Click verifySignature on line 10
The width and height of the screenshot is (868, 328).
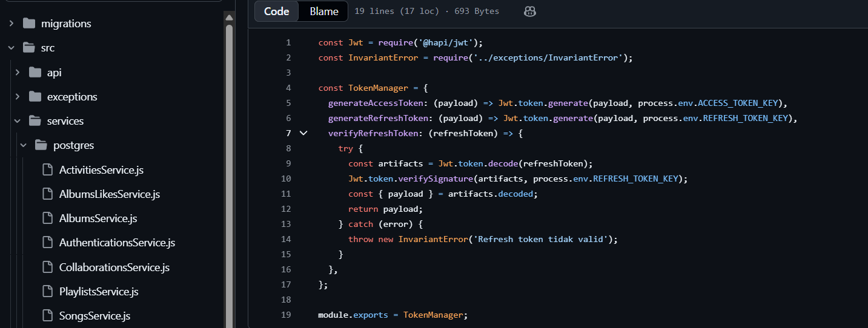pos(436,179)
